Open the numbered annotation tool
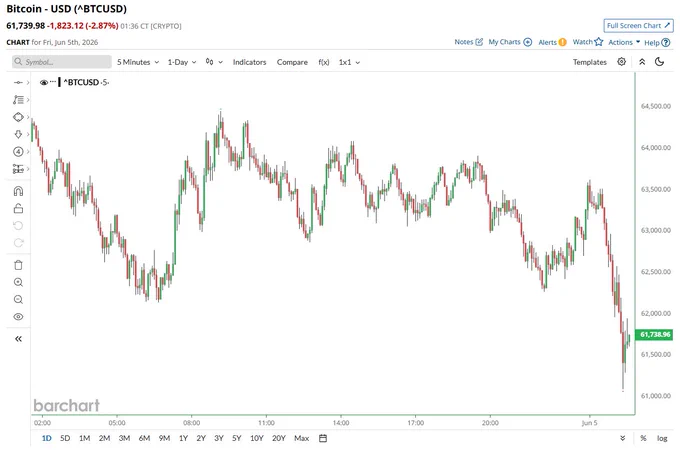The height and width of the screenshot is (450, 680). point(18,152)
